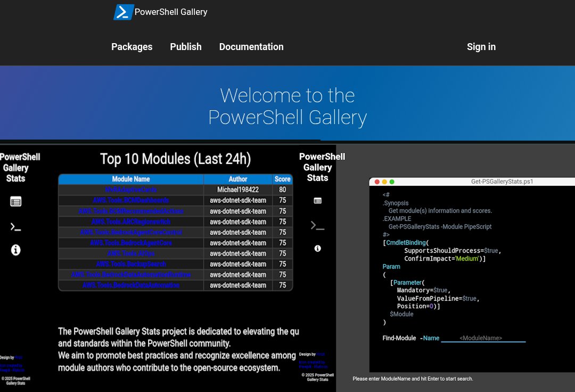Viewport: 575px width, 392px height.
Task: Open table view icon beside Top 10 Modules
Action: click(16, 201)
